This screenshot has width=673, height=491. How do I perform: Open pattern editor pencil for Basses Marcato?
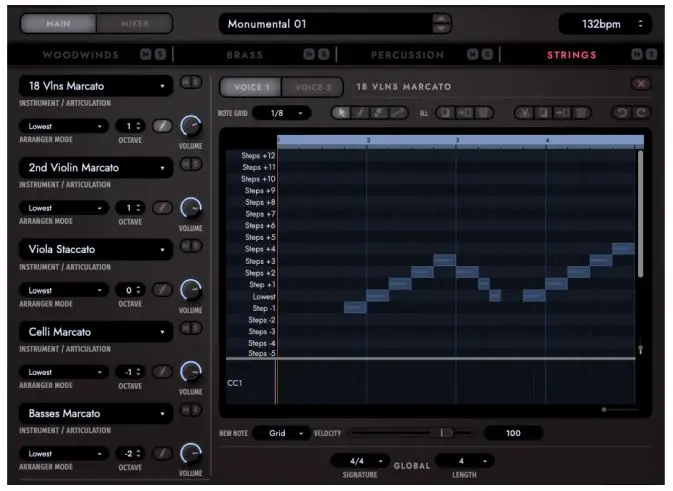(x=162, y=453)
